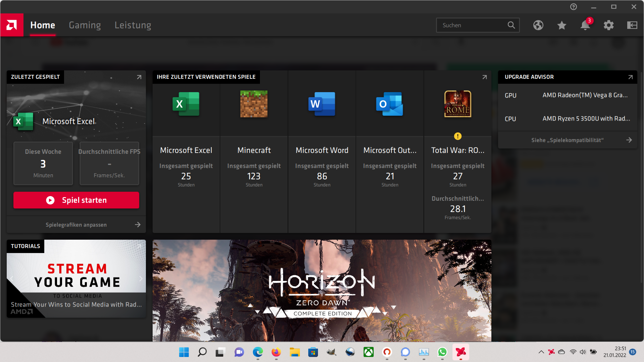644x362 pixels.
Task: Click Microsoft Out... tile name
Action: [390, 150]
